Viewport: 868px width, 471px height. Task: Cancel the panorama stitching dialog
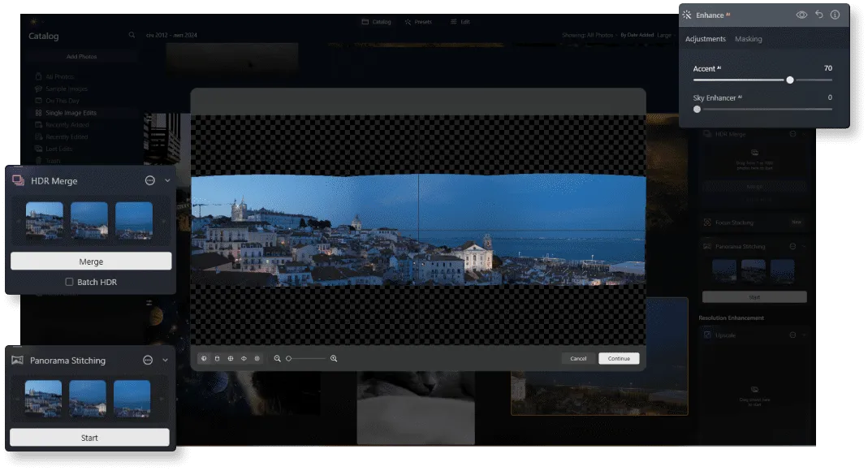pos(578,358)
